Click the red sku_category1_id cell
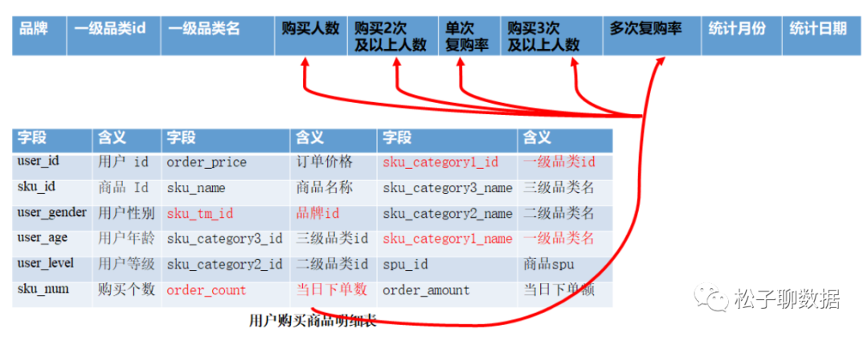Image resolution: width=868 pixels, height=337 pixels. 448,166
